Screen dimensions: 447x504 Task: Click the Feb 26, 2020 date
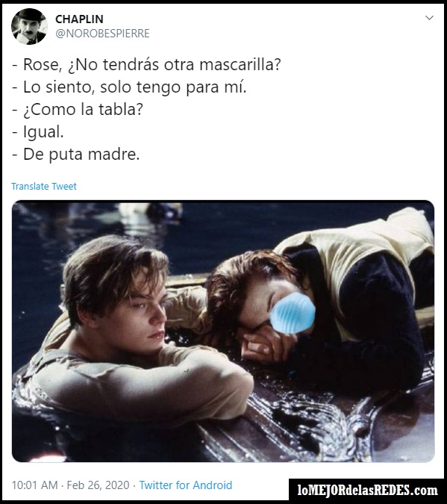(x=98, y=485)
